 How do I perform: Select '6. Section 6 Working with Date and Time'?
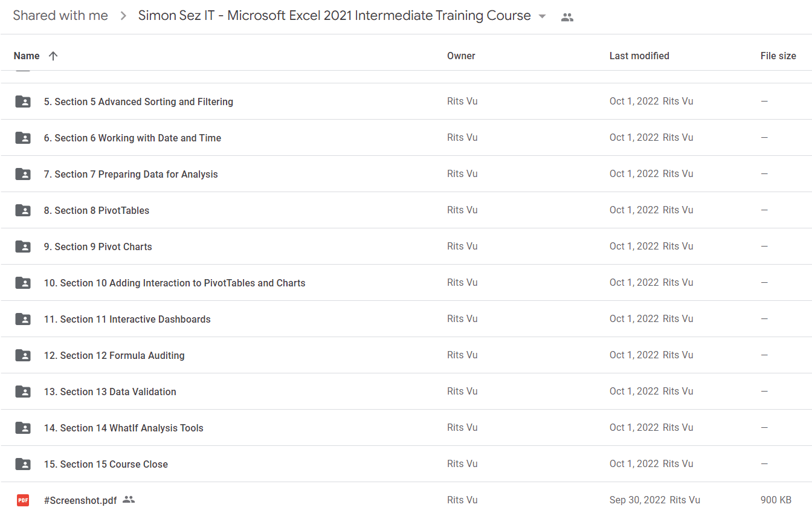click(132, 138)
